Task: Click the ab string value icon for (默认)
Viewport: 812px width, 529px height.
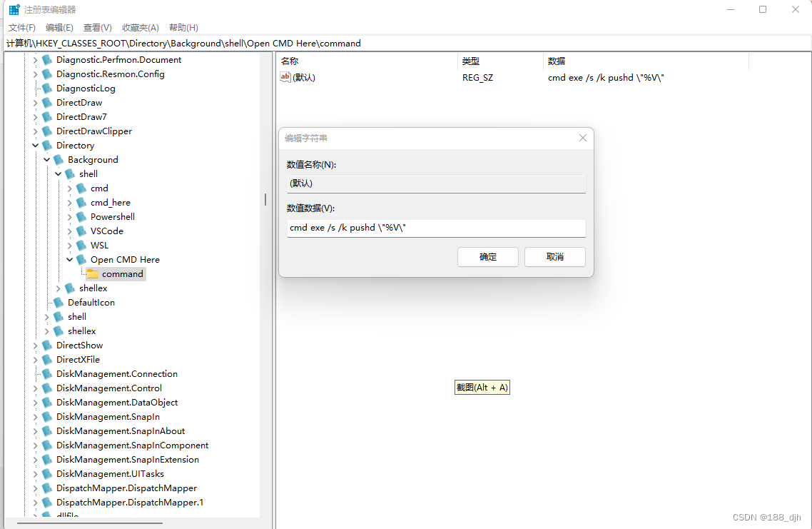Action: click(x=285, y=77)
